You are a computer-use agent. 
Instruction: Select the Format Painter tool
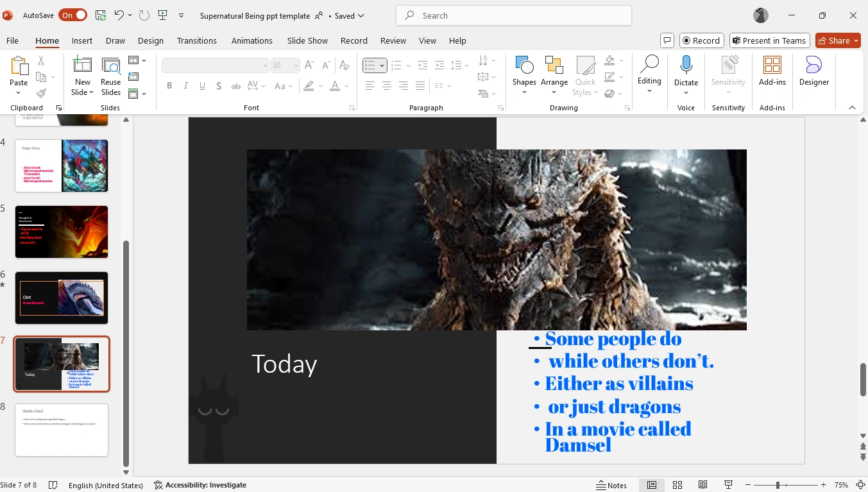[40, 94]
